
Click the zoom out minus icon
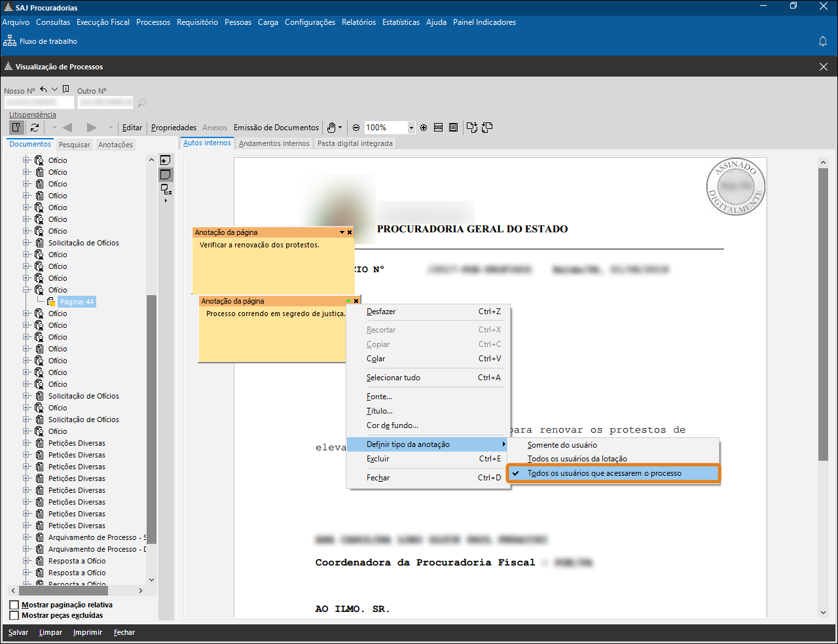click(356, 128)
